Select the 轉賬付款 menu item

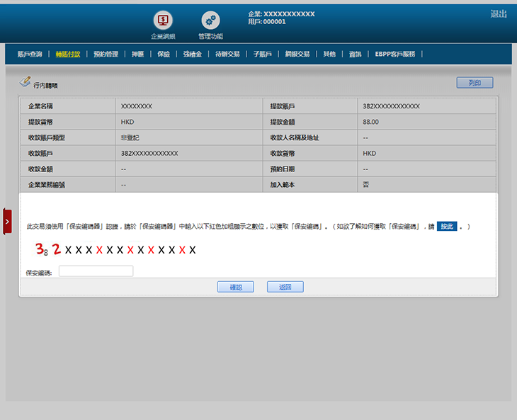pos(68,54)
